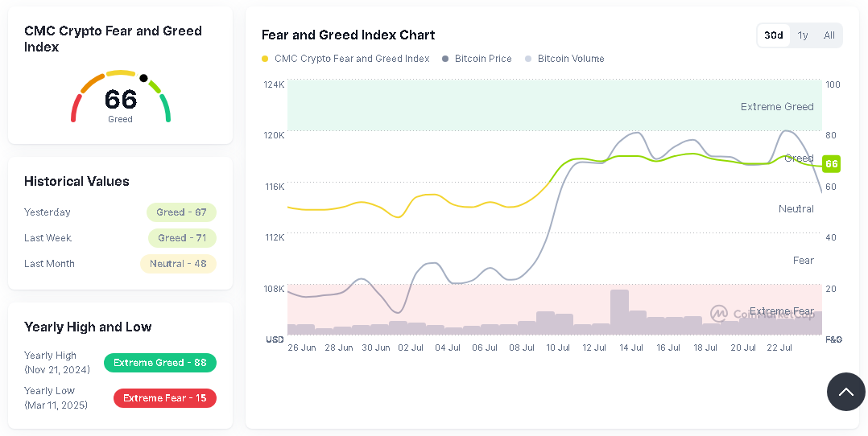Screen dimensions: 868x436
Task: Click the tall volume bar near 14 Jul
Action: [619, 312]
